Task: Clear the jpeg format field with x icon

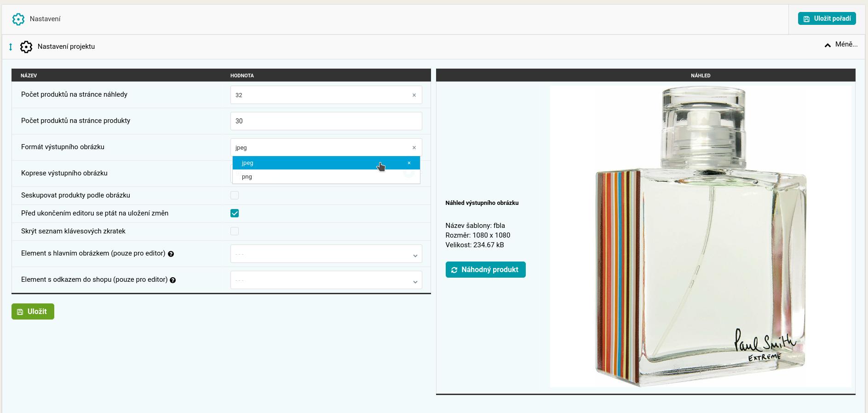Action: pyautogui.click(x=414, y=147)
